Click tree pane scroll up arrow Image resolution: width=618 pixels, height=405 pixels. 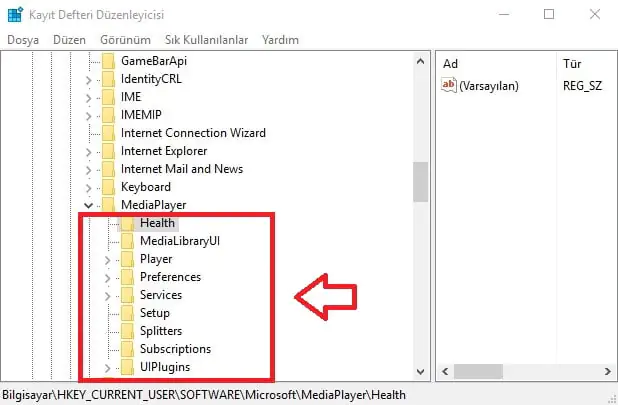pyautogui.click(x=421, y=61)
